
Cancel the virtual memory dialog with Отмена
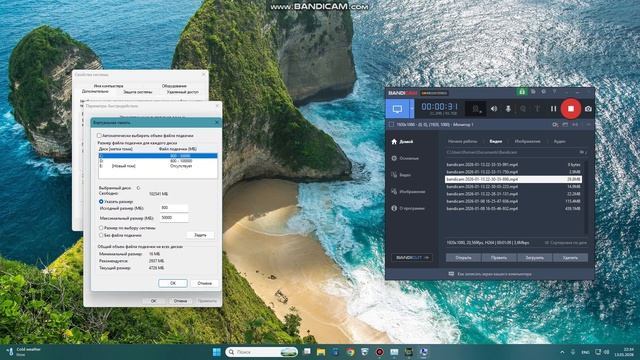point(204,283)
